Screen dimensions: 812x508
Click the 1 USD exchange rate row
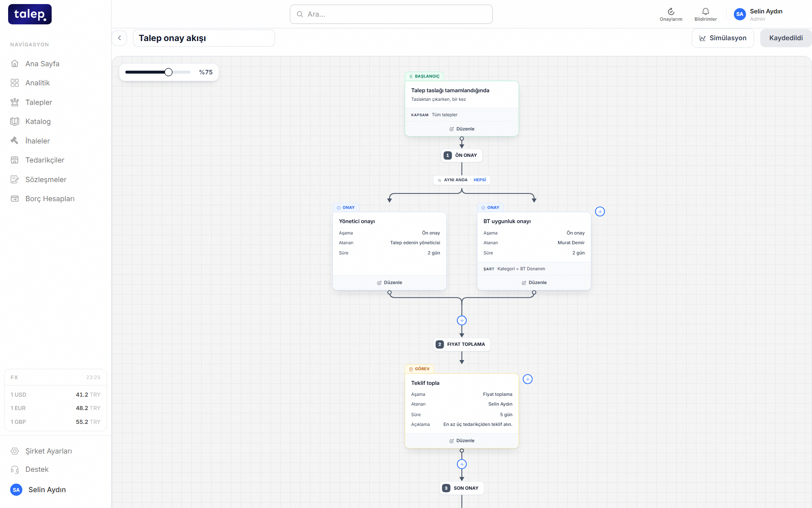tap(56, 395)
